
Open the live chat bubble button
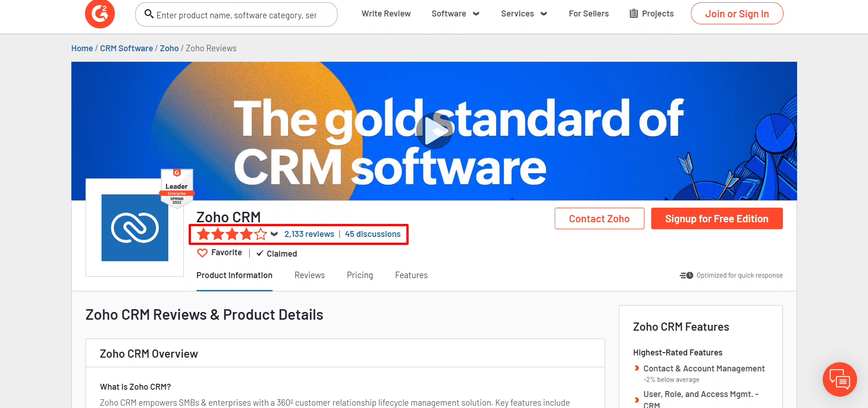click(840, 379)
